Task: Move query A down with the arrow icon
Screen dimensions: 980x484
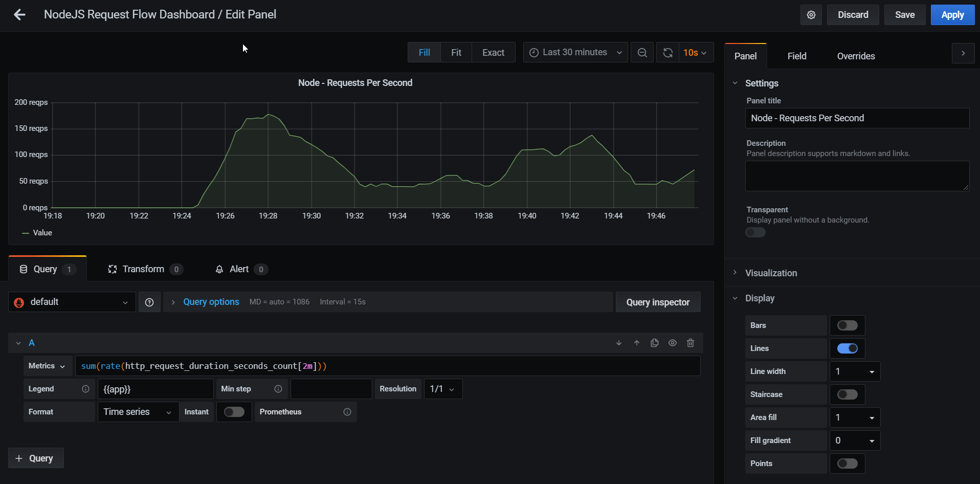Action: (x=618, y=343)
